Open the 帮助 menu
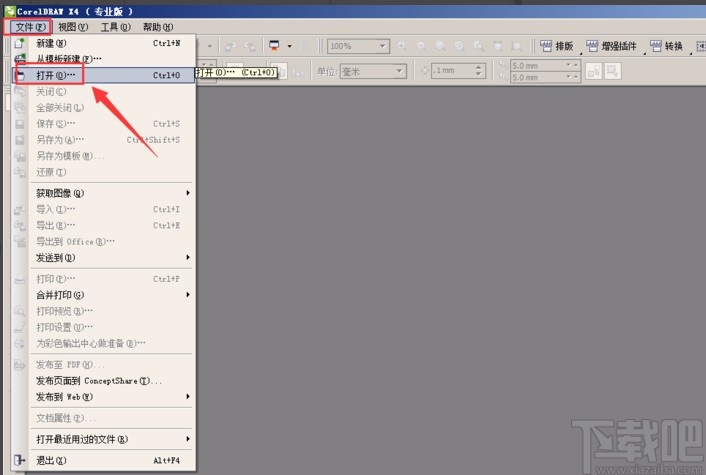706x475 pixels. (x=158, y=27)
